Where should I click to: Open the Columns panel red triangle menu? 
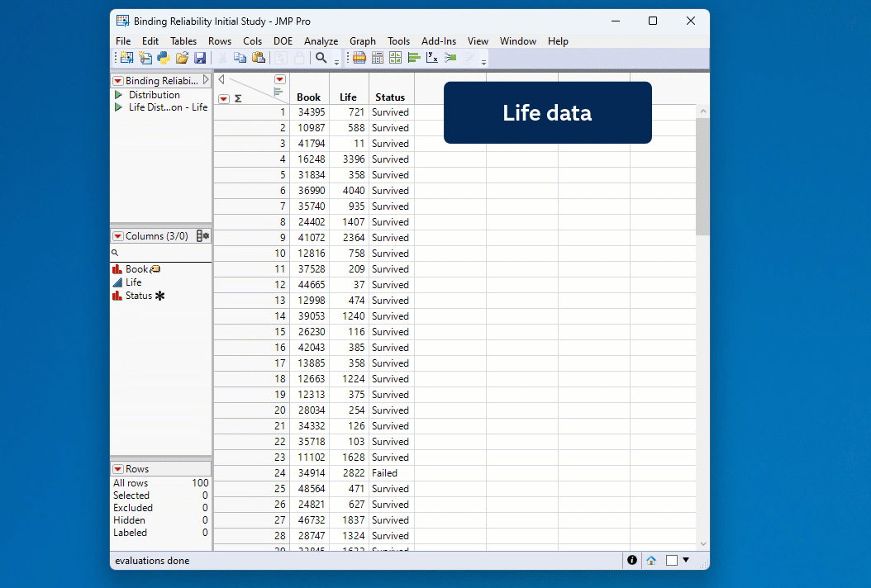pyautogui.click(x=118, y=236)
